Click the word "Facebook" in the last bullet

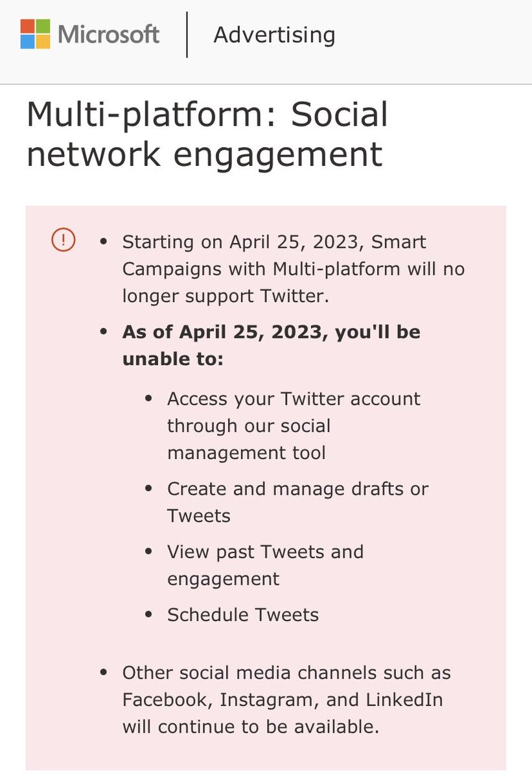click(x=167, y=700)
